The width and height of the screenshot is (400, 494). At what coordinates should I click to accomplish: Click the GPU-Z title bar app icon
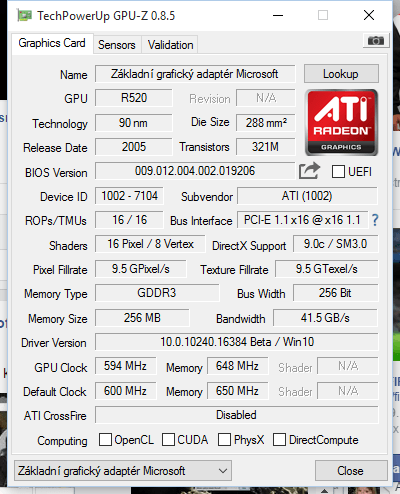24,16
